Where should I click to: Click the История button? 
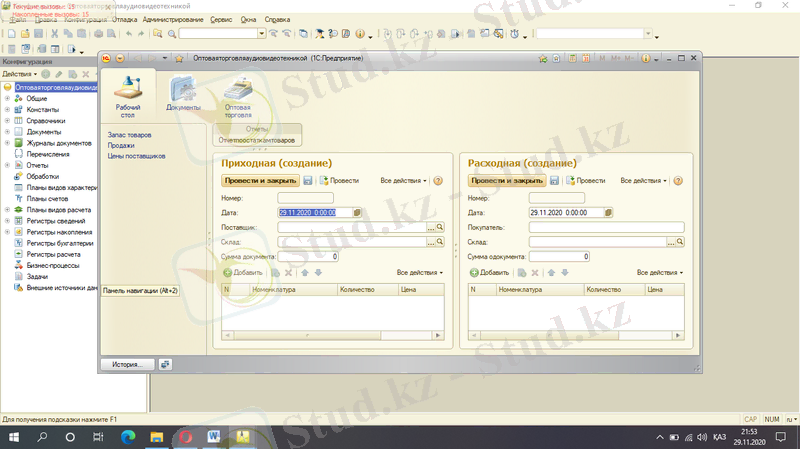127,364
